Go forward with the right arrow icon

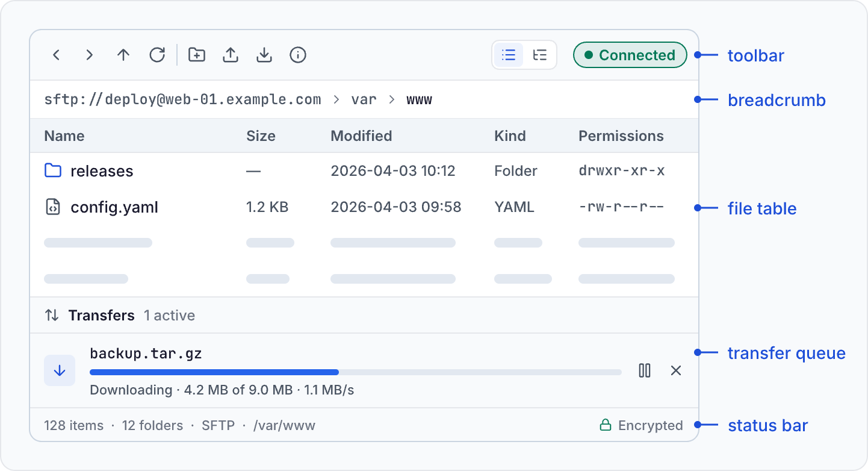click(90, 55)
